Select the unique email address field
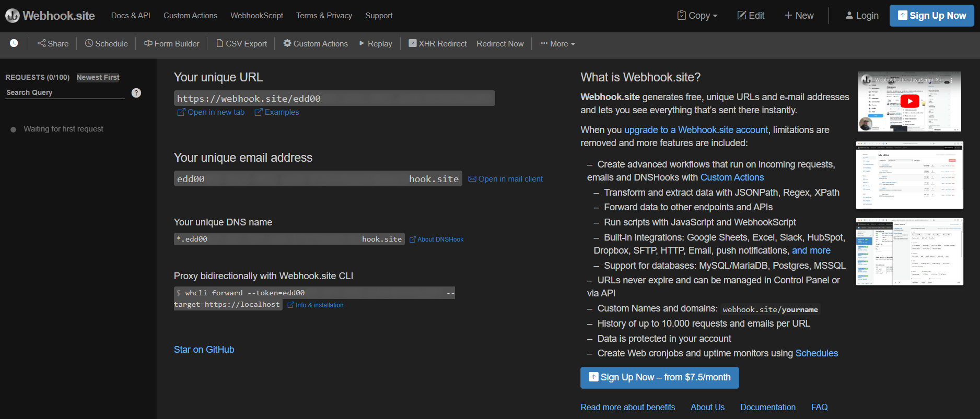This screenshot has width=980, height=419. click(x=318, y=178)
